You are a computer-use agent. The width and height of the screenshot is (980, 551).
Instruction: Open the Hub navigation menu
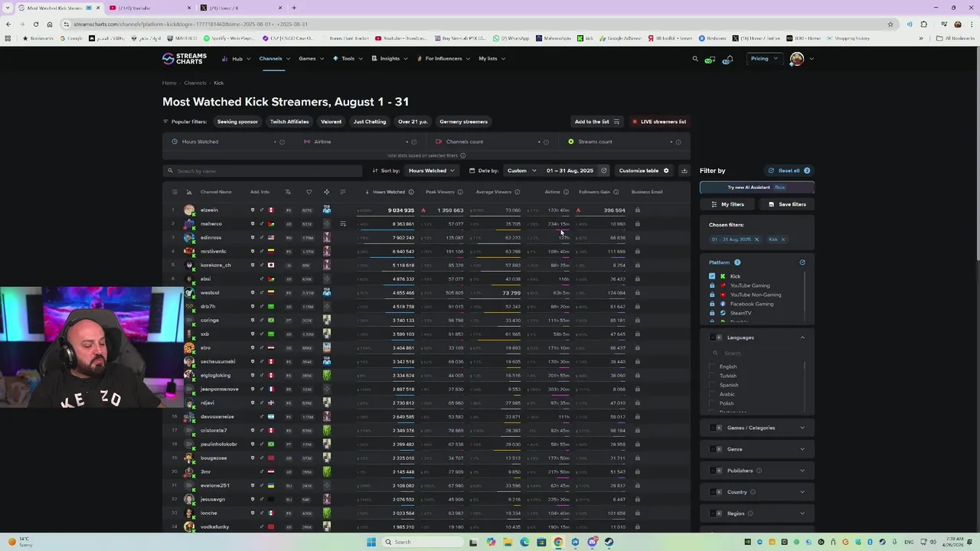click(235, 59)
